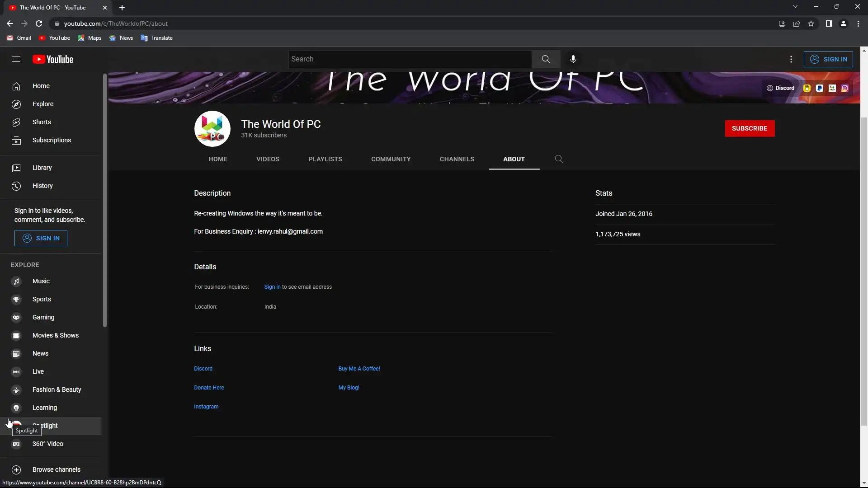This screenshot has height=488, width=868.
Task: Open the Buy Me A Coffee link
Action: 359,369
